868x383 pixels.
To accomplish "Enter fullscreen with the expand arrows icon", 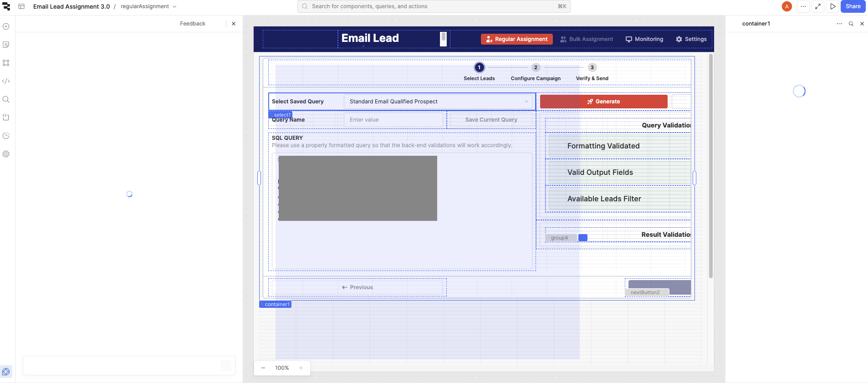I will [818, 6].
